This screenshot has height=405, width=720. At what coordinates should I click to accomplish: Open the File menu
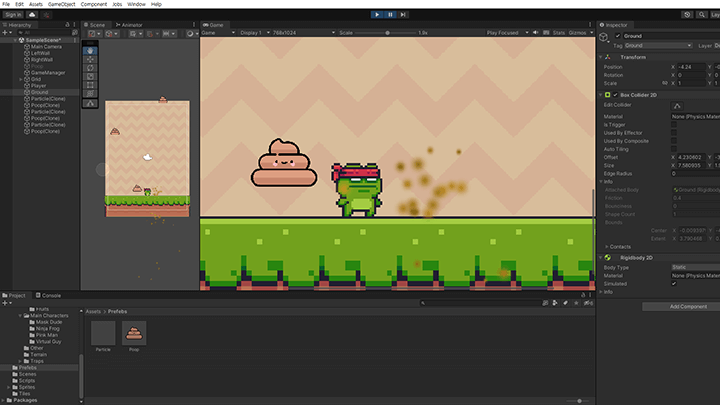click(6, 4)
